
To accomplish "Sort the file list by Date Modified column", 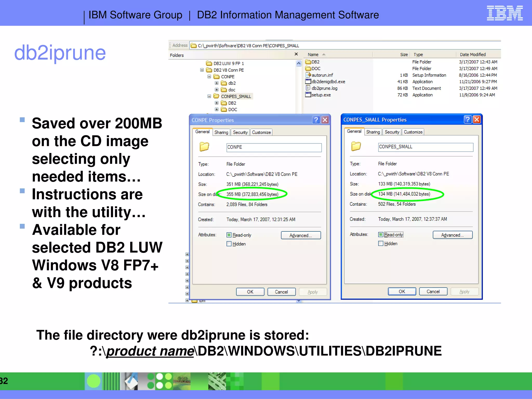I will point(479,55).
